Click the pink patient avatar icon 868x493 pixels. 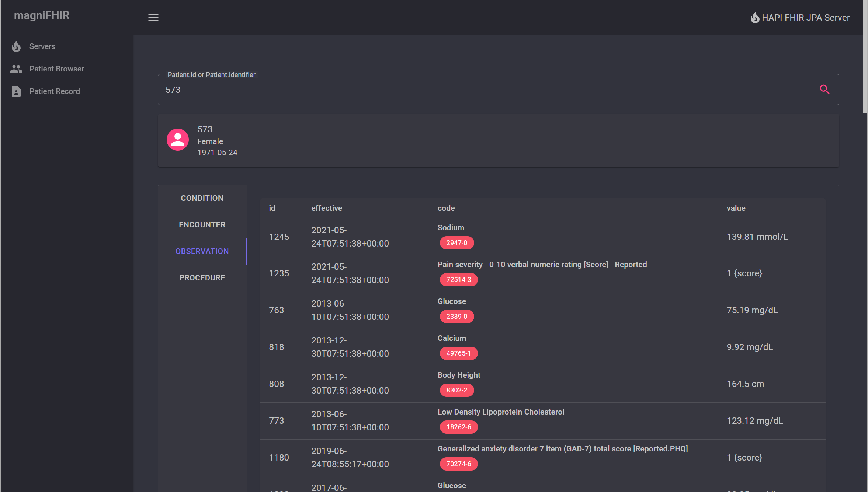tap(178, 140)
